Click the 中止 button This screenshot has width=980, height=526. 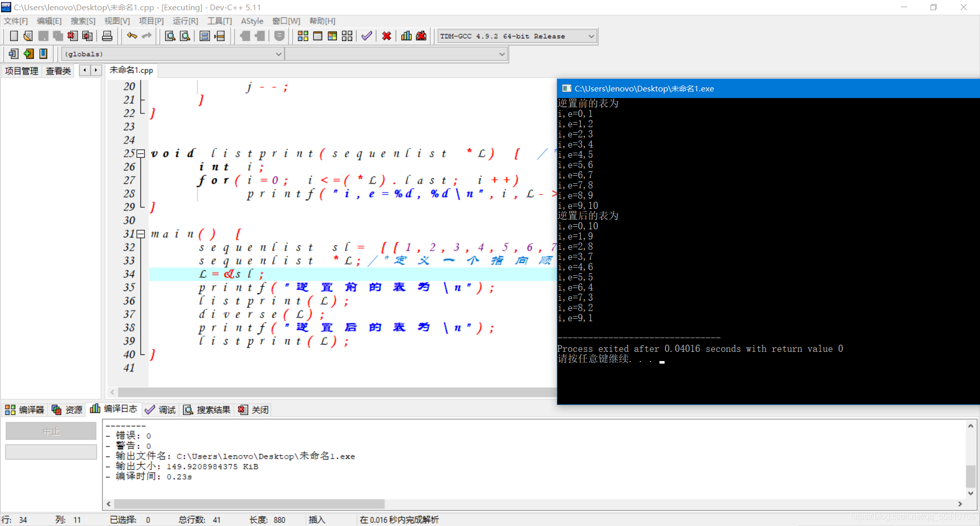tap(51, 431)
